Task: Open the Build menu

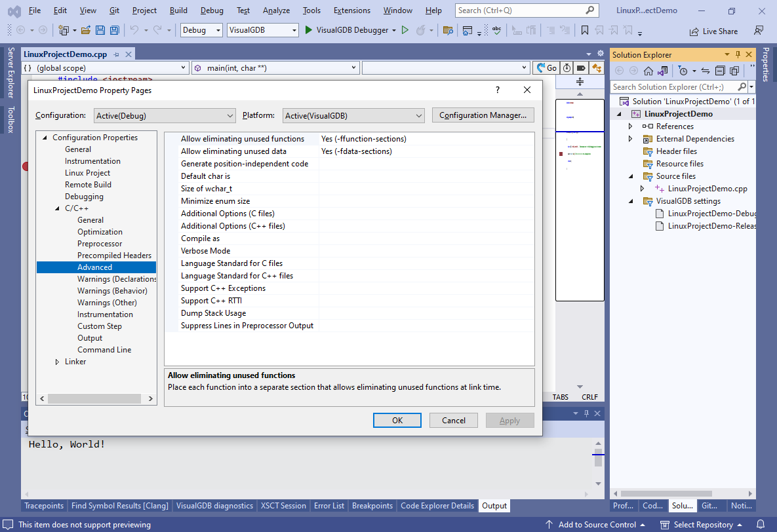Action: click(178, 10)
